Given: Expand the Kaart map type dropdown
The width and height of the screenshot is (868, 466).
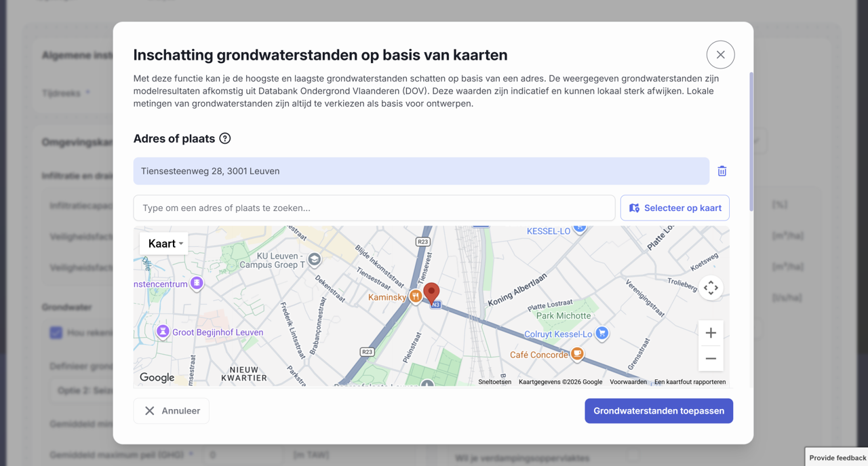Looking at the screenshot, I should tap(164, 244).
